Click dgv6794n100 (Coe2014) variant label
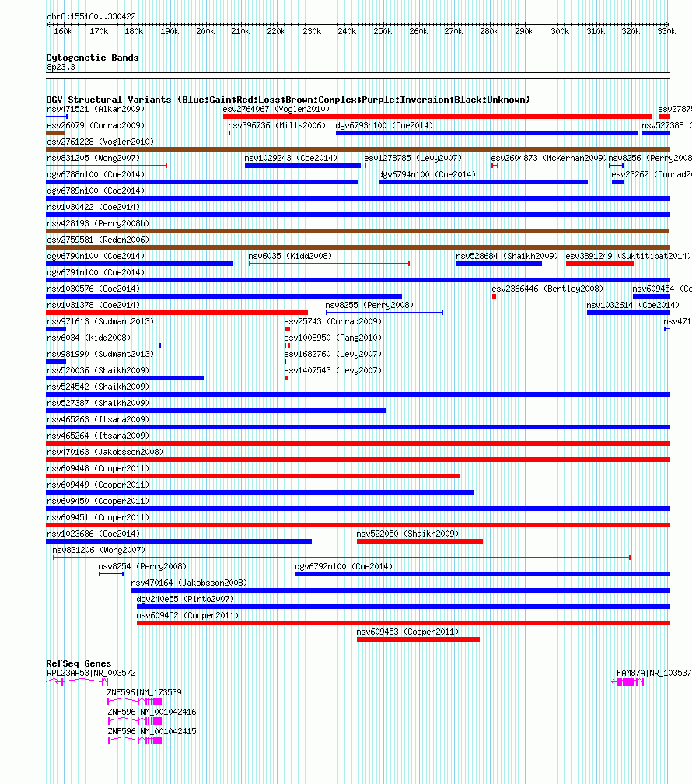 [x=427, y=174]
